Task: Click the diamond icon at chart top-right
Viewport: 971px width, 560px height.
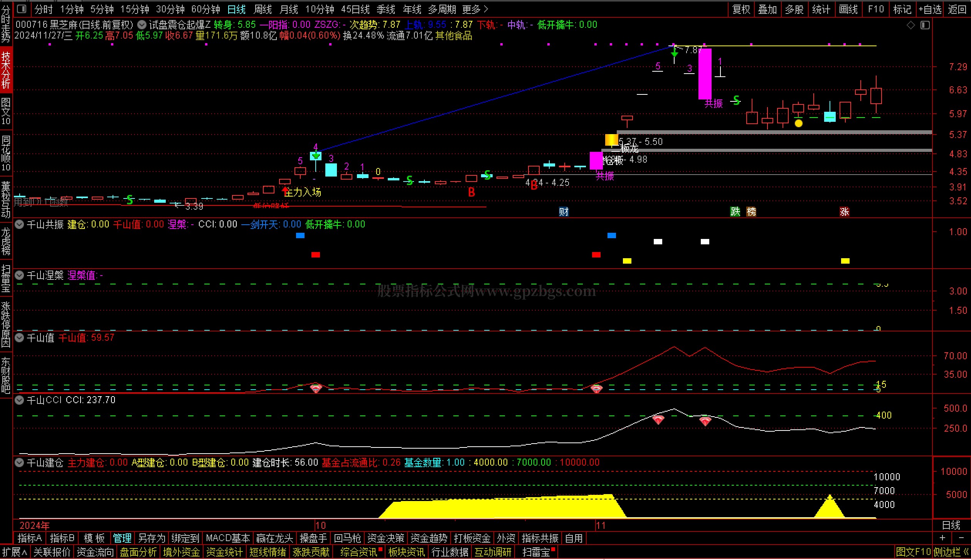Action: [910, 25]
